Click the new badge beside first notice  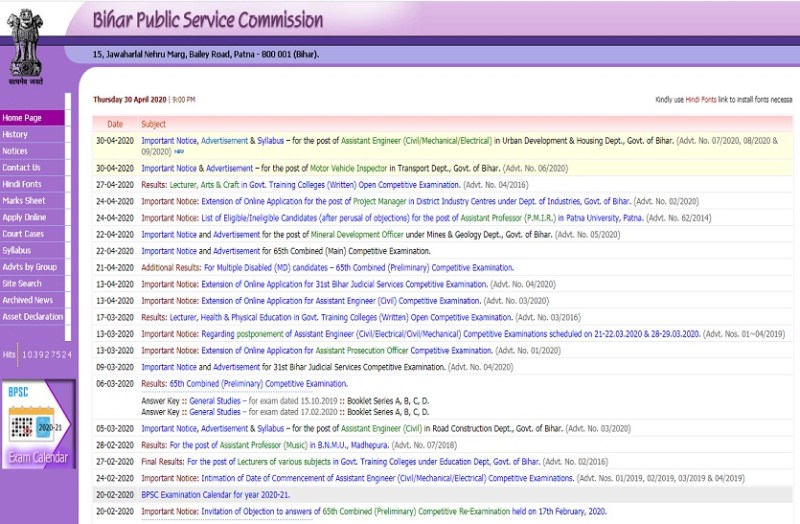point(179,152)
